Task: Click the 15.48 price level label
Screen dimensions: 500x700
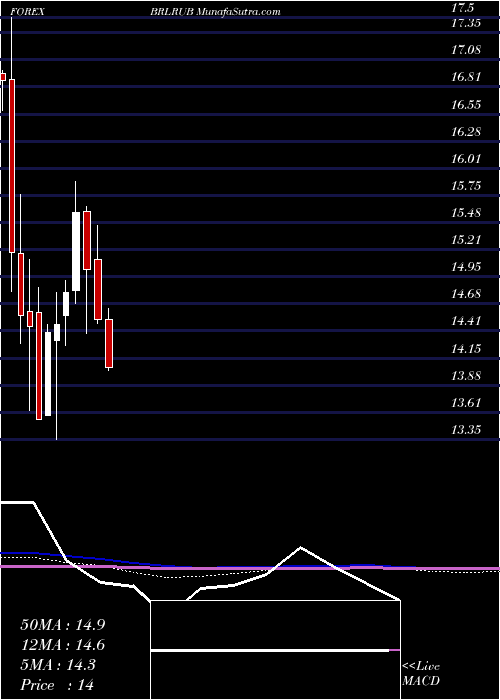Action: 466,212
